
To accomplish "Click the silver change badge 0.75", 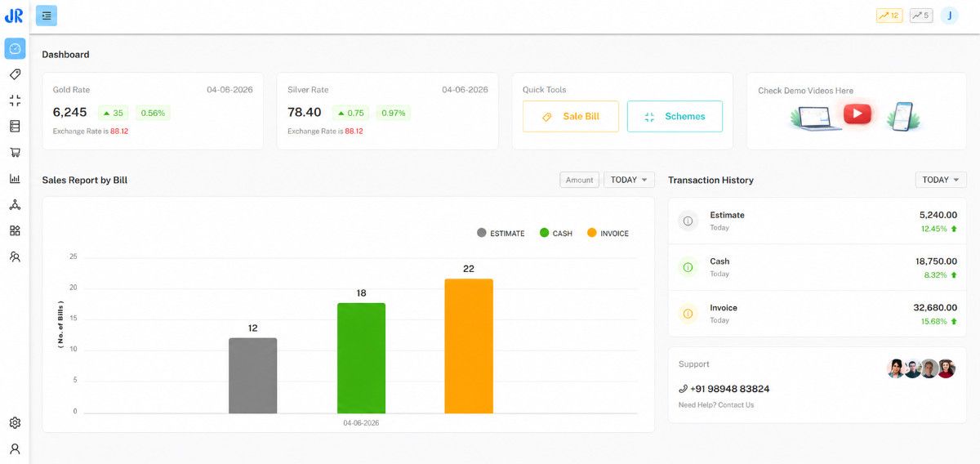I will click(351, 114).
